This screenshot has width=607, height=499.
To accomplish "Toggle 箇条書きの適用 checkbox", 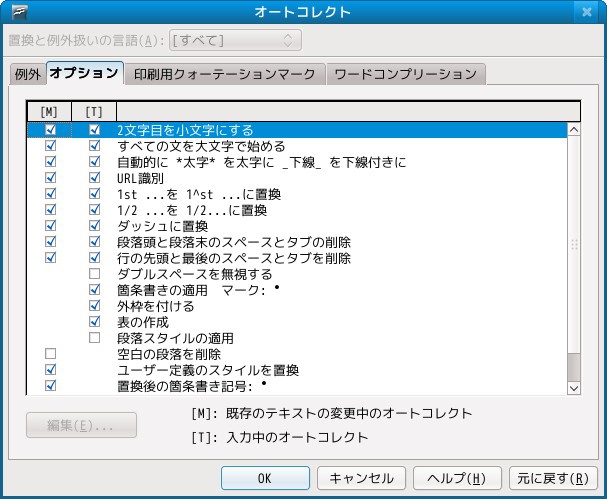I will [95, 290].
